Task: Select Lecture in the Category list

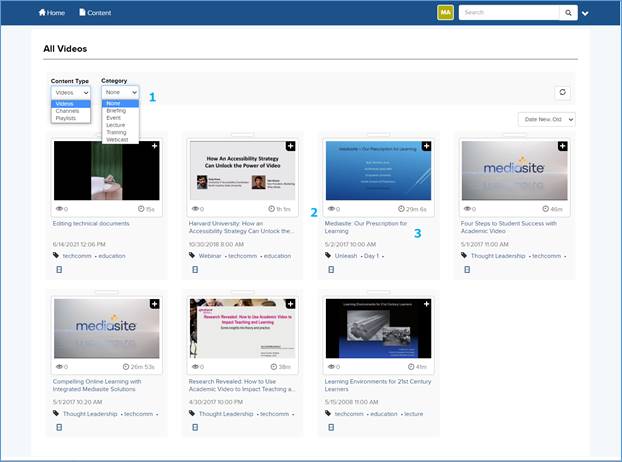Action: pyautogui.click(x=120, y=125)
